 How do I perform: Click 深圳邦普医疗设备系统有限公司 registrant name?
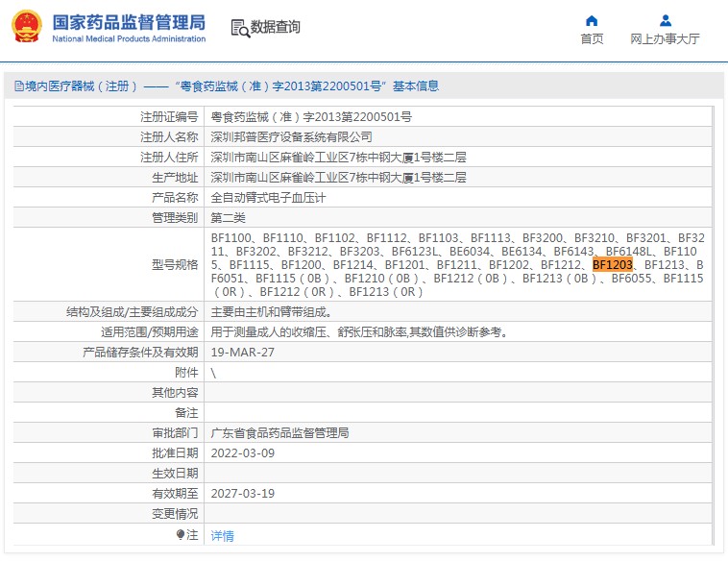(292, 137)
